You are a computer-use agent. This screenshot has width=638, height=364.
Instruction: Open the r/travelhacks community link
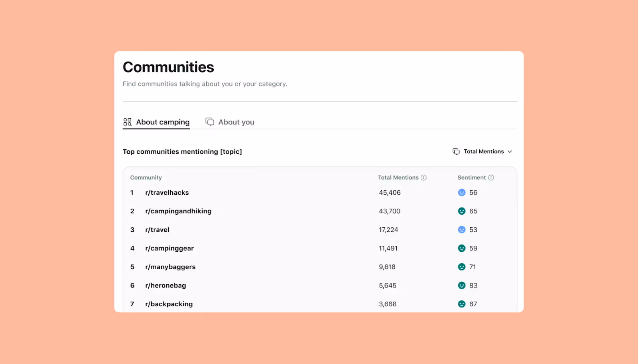tap(167, 192)
